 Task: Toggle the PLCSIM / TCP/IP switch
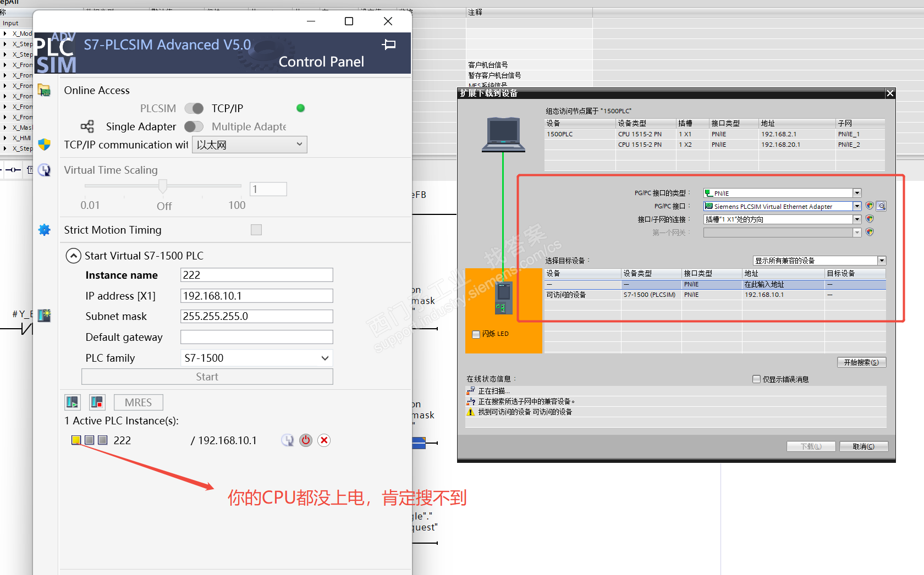coord(194,108)
